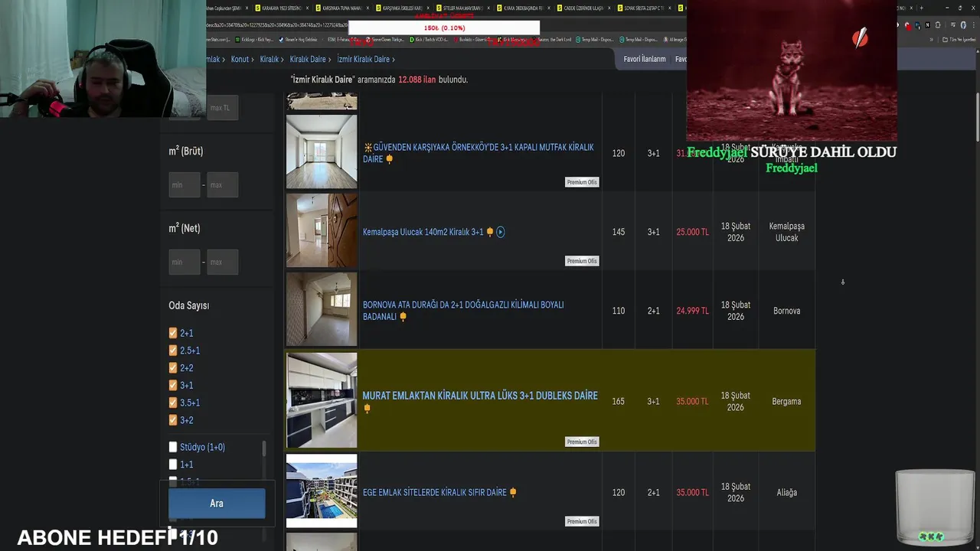Open kitchen thumbnail of Bergama dubleks listing

click(x=322, y=400)
